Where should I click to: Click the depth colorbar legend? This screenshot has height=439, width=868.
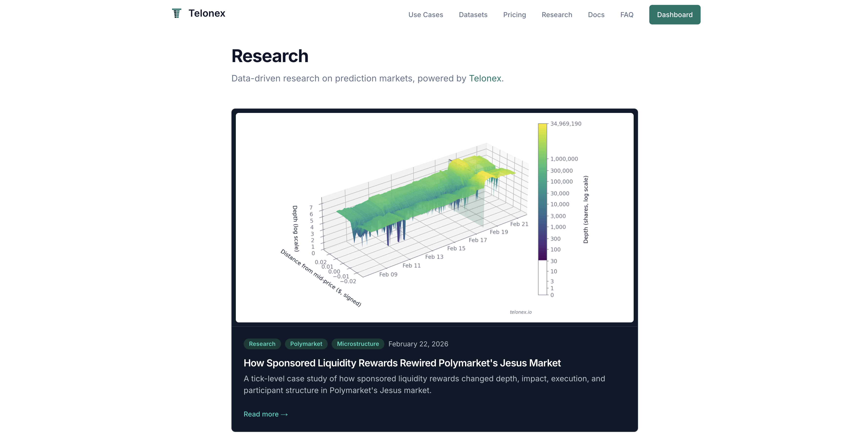pyautogui.click(x=542, y=209)
